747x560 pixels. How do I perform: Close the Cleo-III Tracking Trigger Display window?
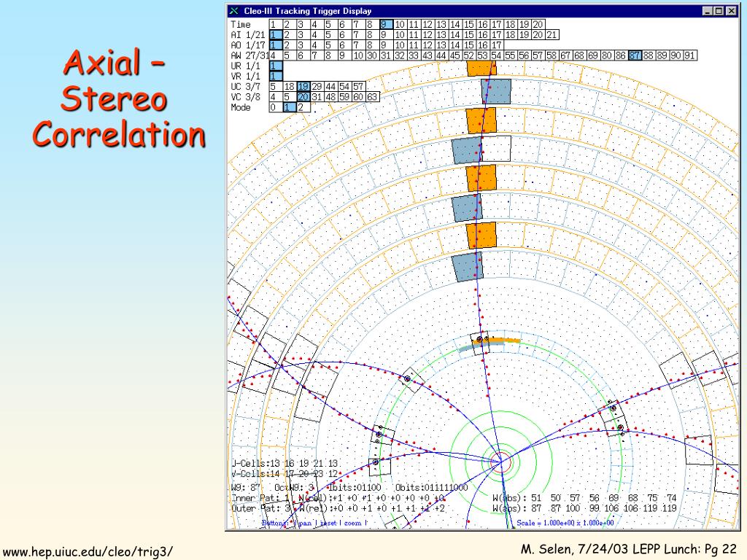(x=731, y=11)
